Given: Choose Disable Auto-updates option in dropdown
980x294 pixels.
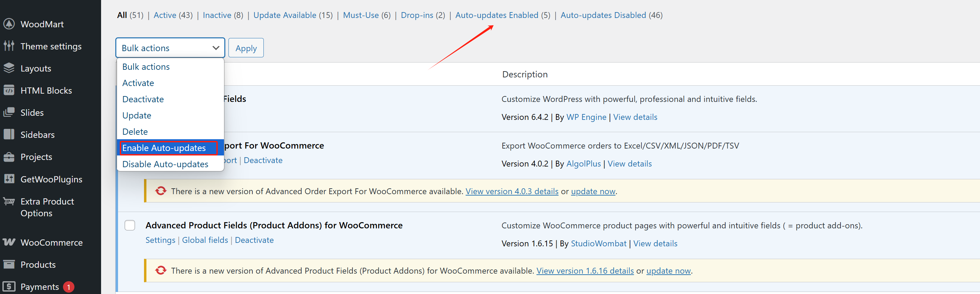Looking at the screenshot, I should (x=165, y=164).
